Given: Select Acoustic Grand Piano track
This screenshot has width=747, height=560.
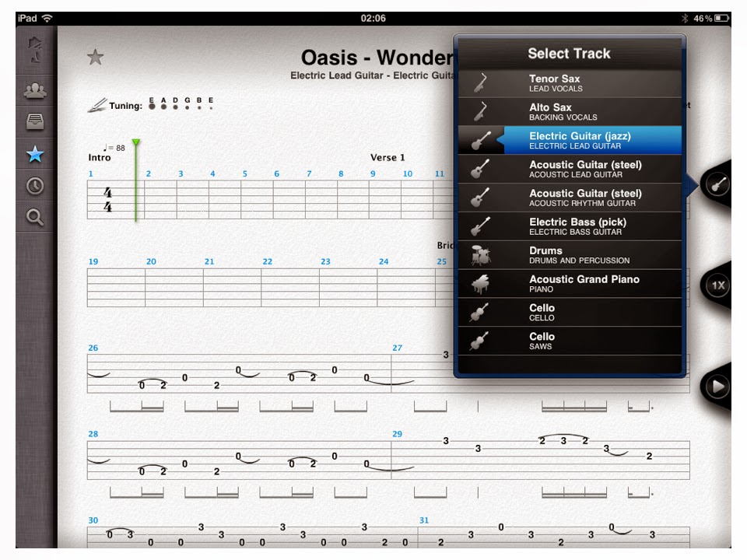Looking at the screenshot, I should (x=570, y=283).
